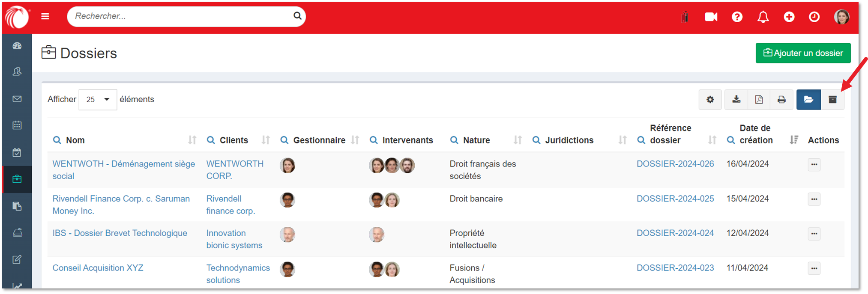Viewport: 868px width, 294px height.
Task: Sort the table by Date de création
Action: tap(793, 140)
